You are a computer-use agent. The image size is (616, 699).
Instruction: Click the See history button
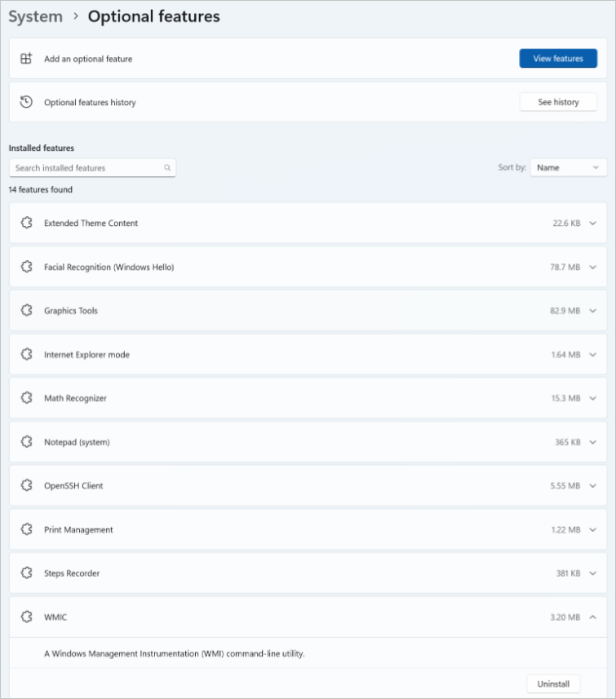point(558,102)
